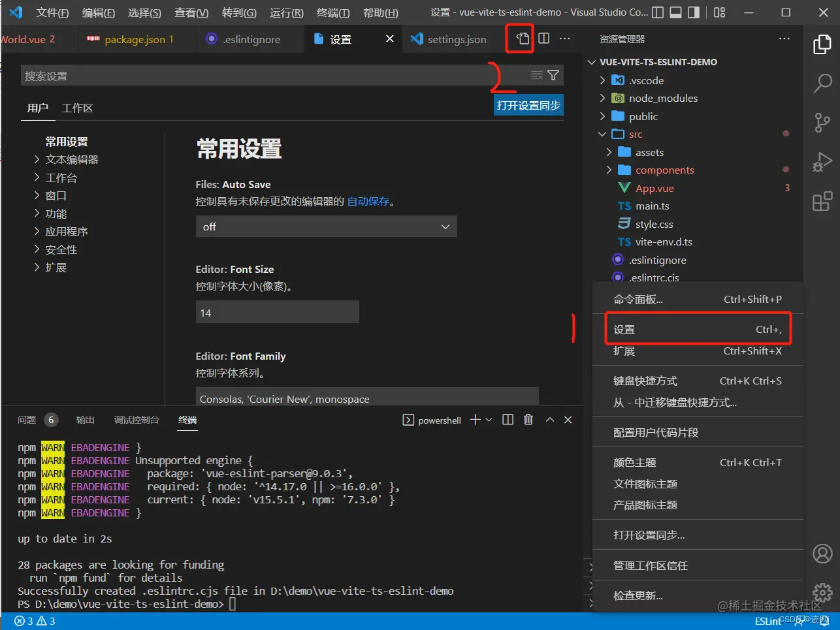Screen dimensions: 840x630
Task: Open Explorer views more actions ellipsis
Action: click(x=784, y=39)
